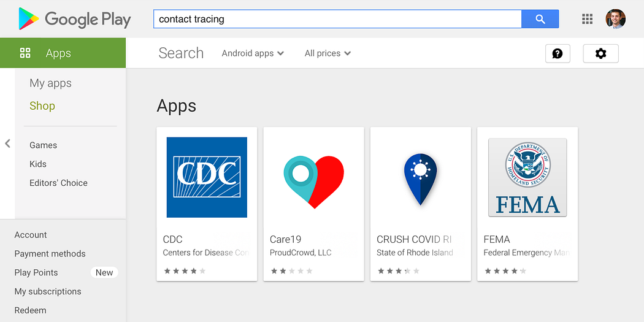Open settings gear icon
Screen dimensions: 644x322
click(601, 53)
